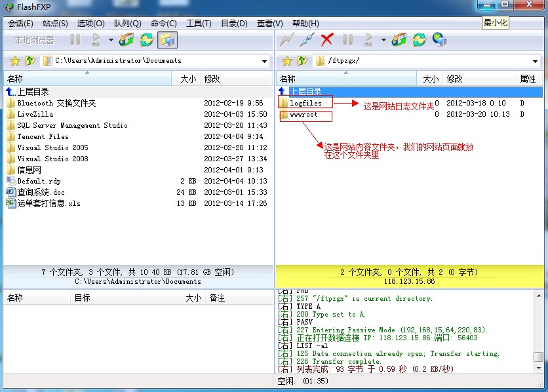
Task: Click the local transfer queue icon
Action: pos(127,40)
